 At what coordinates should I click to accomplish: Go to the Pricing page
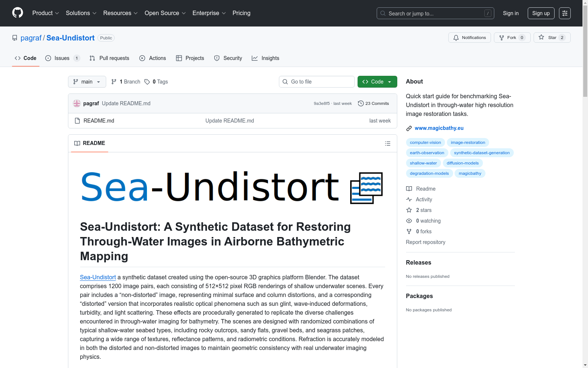tap(241, 13)
